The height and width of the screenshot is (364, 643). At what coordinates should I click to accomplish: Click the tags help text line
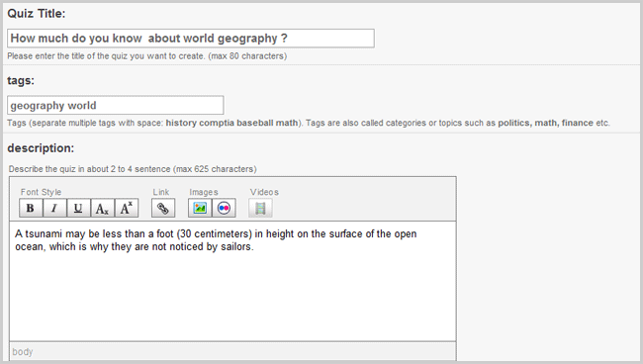309,123
